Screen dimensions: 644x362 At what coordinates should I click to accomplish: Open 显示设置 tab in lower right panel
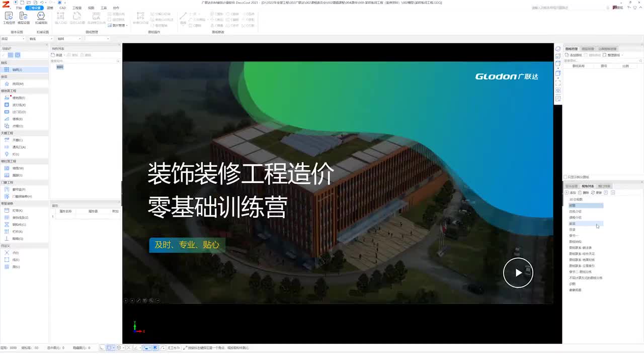point(572,187)
